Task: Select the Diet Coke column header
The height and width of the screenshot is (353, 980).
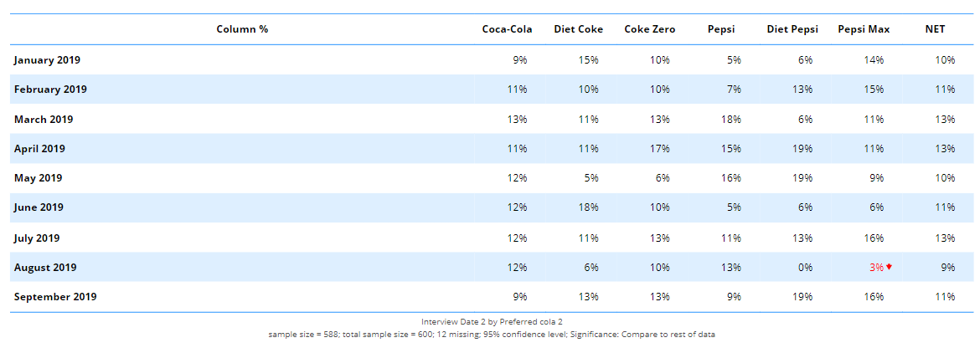Action: 578,29
